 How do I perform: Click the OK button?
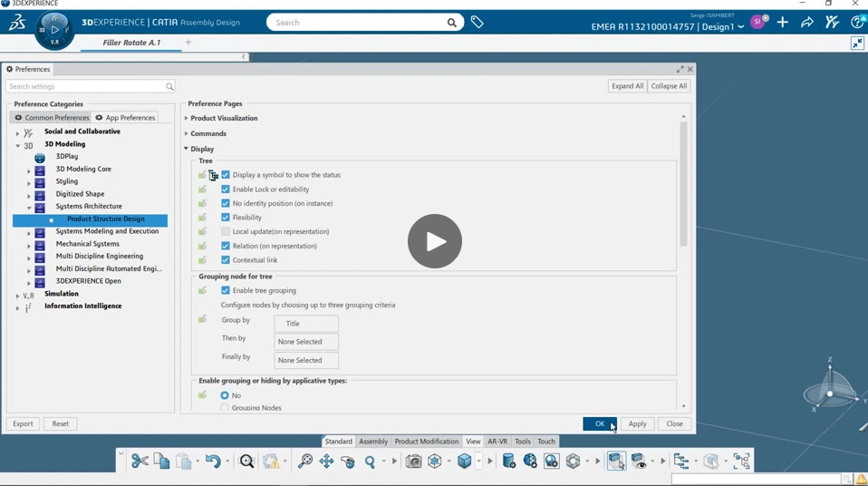coord(600,424)
